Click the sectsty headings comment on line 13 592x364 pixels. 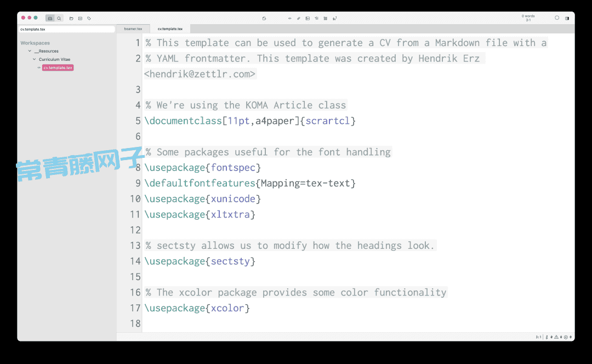point(291,246)
